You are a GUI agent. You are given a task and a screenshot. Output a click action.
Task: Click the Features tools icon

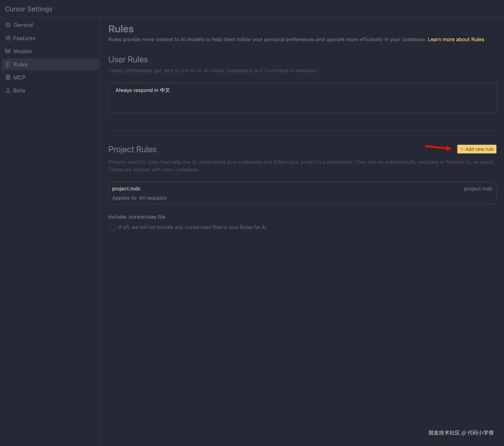click(x=8, y=38)
